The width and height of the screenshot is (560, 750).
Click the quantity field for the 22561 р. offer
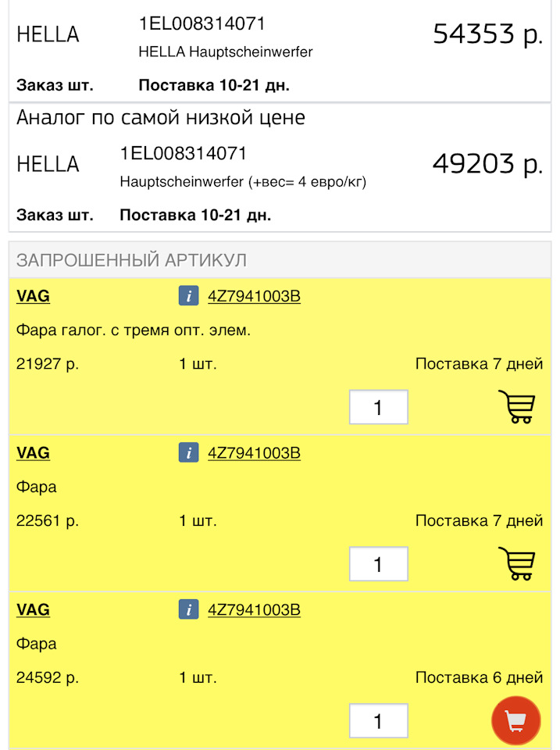[378, 564]
